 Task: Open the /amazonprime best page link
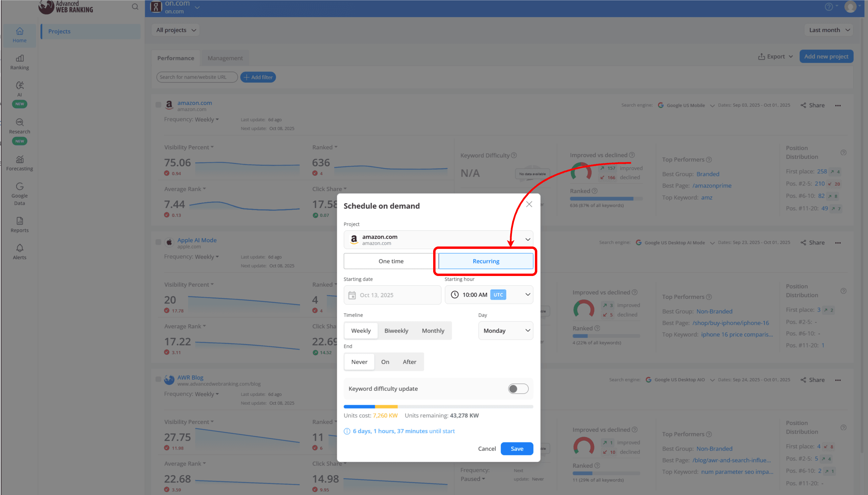(x=712, y=186)
